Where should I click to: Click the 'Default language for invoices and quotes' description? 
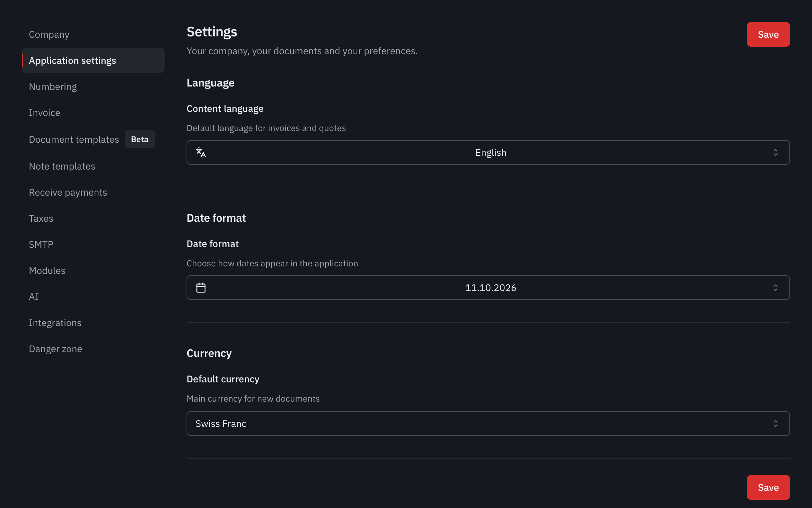266,128
